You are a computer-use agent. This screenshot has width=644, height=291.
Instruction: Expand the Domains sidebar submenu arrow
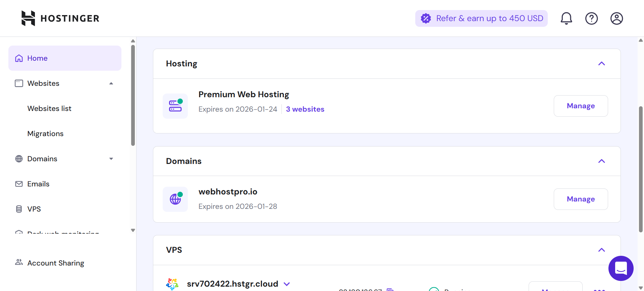(x=111, y=159)
